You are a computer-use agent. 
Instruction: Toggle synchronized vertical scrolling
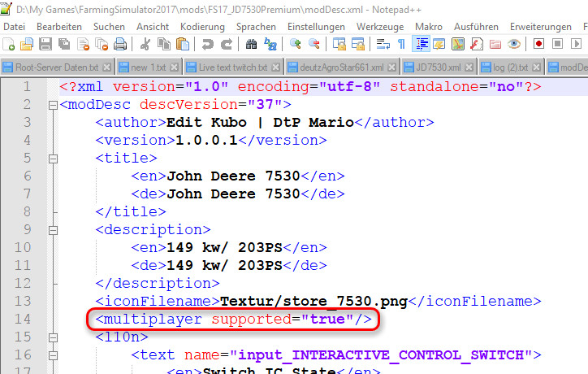(339, 44)
